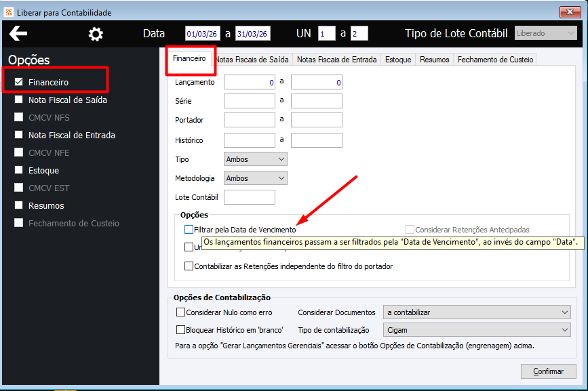Click the first Série field
The image size is (588, 391).
(x=250, y=101)
